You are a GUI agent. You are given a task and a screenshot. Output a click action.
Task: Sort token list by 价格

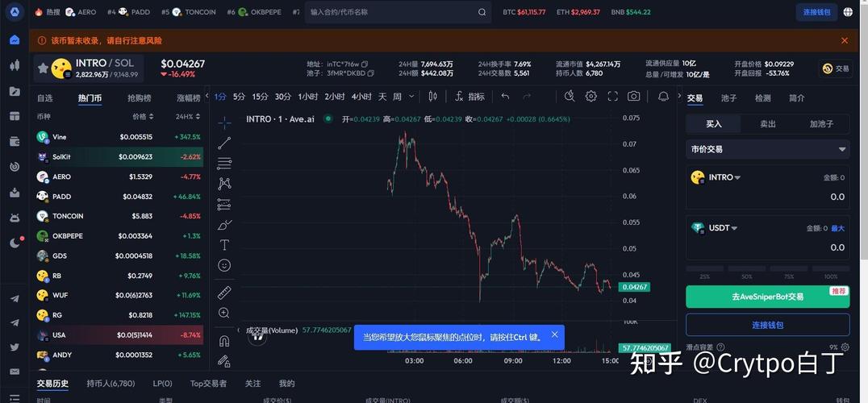[x=143, y=117]
